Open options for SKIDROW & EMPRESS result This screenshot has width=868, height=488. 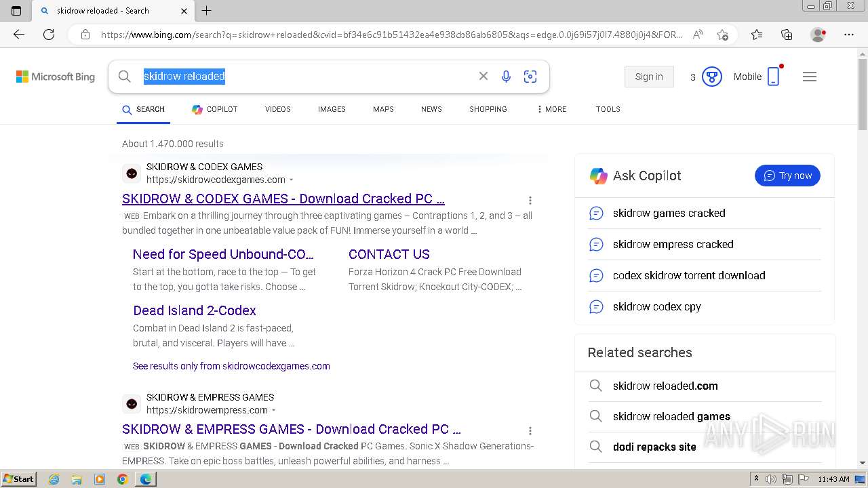coord(530,430)
